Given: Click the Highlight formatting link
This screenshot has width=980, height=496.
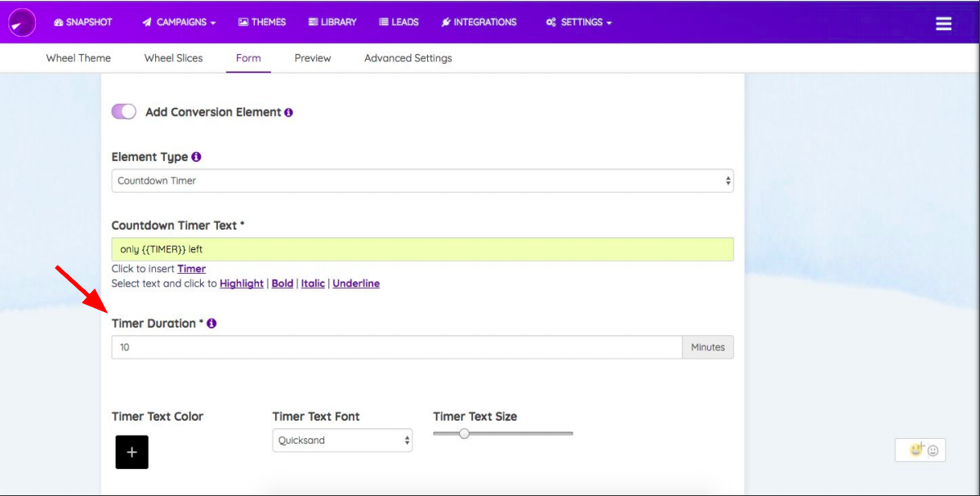Looking at the screenshot, I should click(x=242, y=284).
